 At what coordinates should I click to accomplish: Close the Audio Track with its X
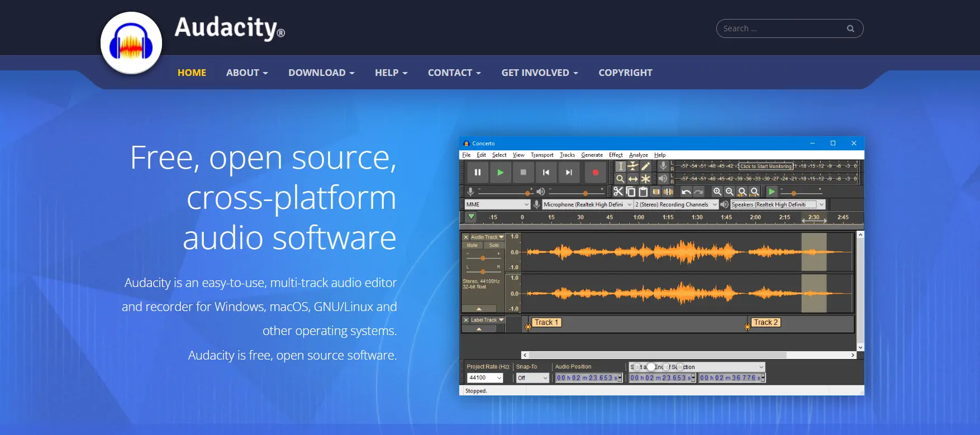pos(466,237)
